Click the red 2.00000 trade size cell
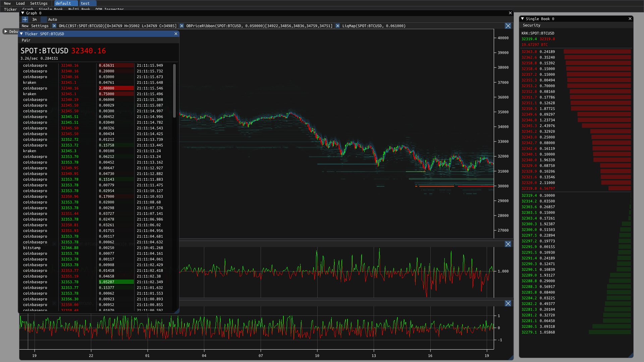This screenshot has height=362, width=644. click(x=116, y=88)
